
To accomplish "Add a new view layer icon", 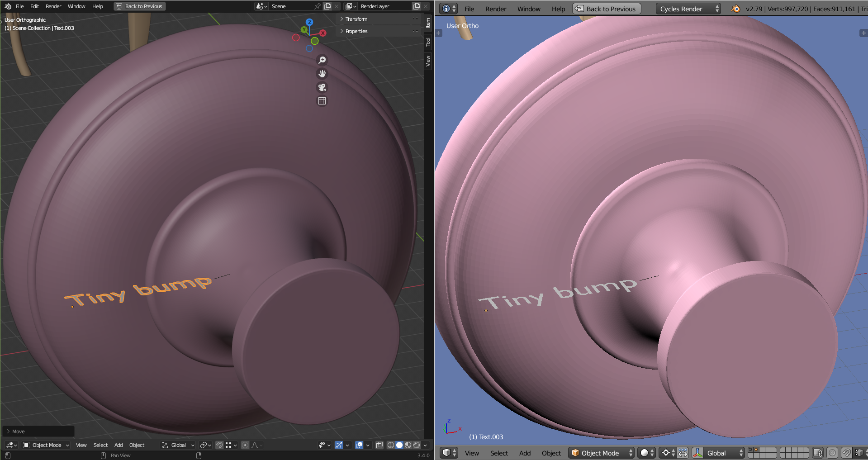I will click(417, 6).
